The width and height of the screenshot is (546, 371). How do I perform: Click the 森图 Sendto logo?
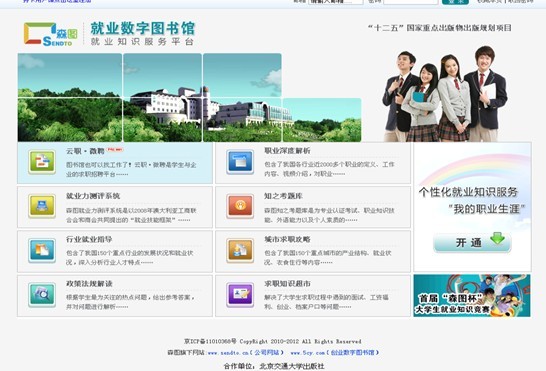pyautogui.click(x=50, y=34)
